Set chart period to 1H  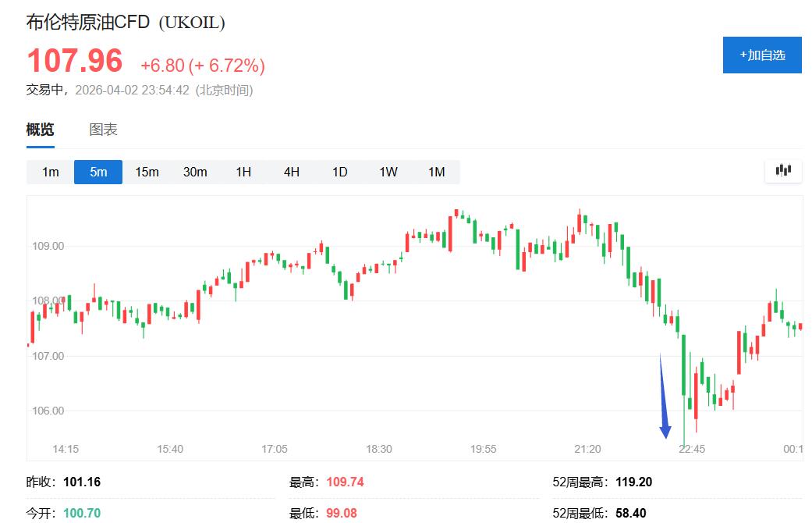click(x=243, y=172)
